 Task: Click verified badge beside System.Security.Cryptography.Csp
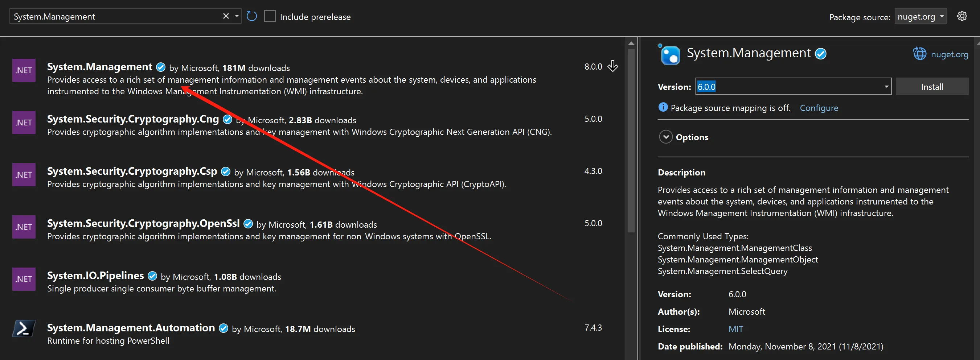226,171
